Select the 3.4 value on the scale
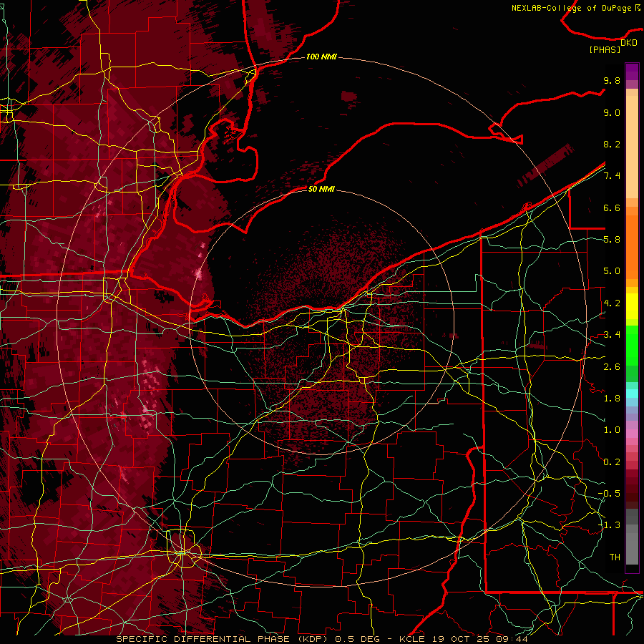The height and width of the screenshot is (644, 644). point(612,335)
